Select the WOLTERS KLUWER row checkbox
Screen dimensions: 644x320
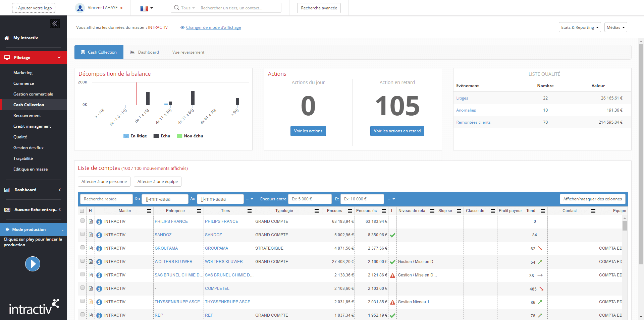(83, 261)
